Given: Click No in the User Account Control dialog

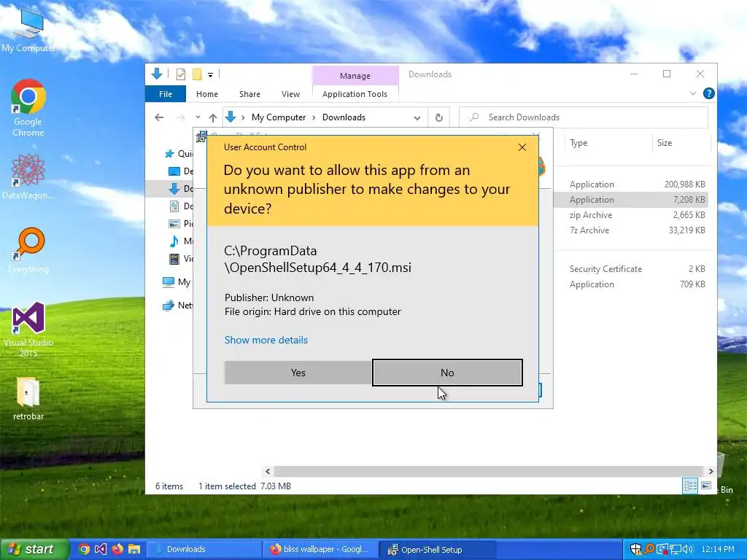Looking at the screenshot, I should point(447,373).
